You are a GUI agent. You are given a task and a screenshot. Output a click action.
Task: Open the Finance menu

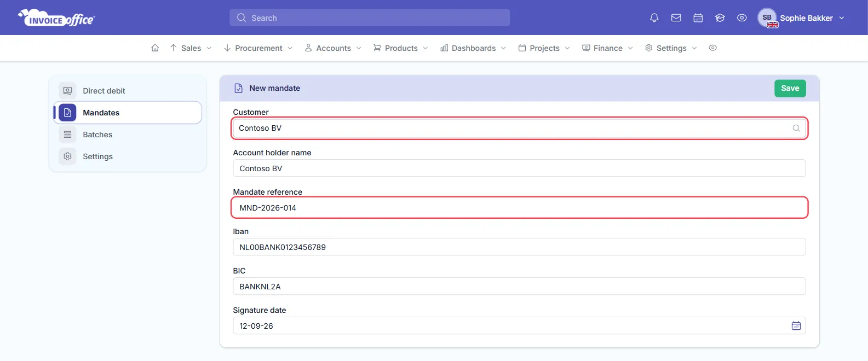[607, 48]
